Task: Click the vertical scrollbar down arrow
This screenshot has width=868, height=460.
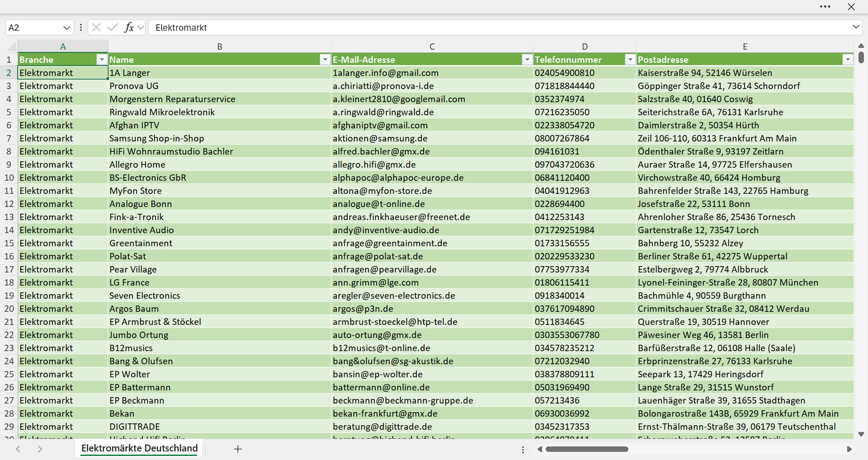Action: 861,434
